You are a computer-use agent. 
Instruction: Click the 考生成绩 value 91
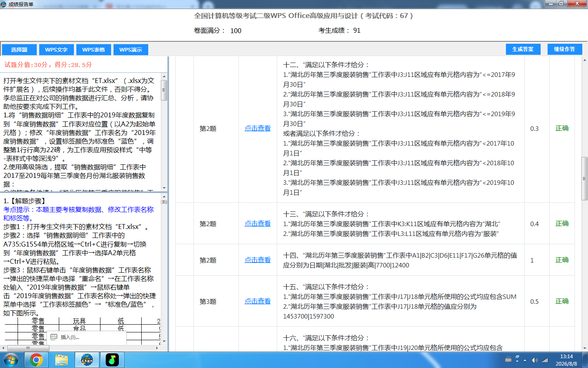(x=357, y=30)
